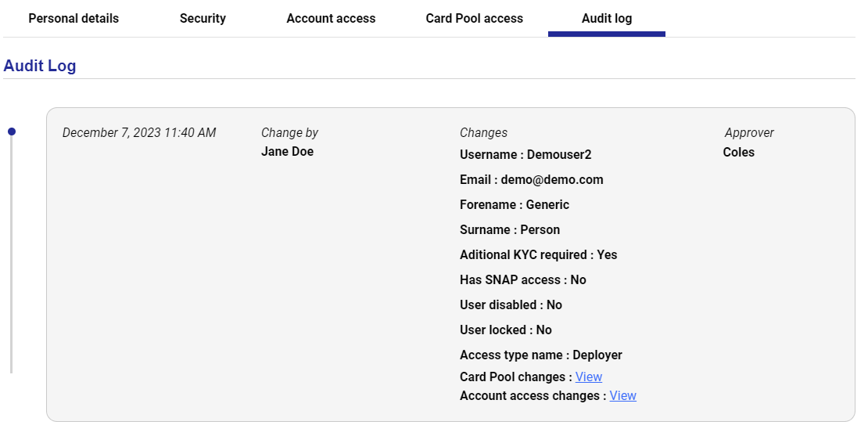Select the Audit log tab

point(607,18)
